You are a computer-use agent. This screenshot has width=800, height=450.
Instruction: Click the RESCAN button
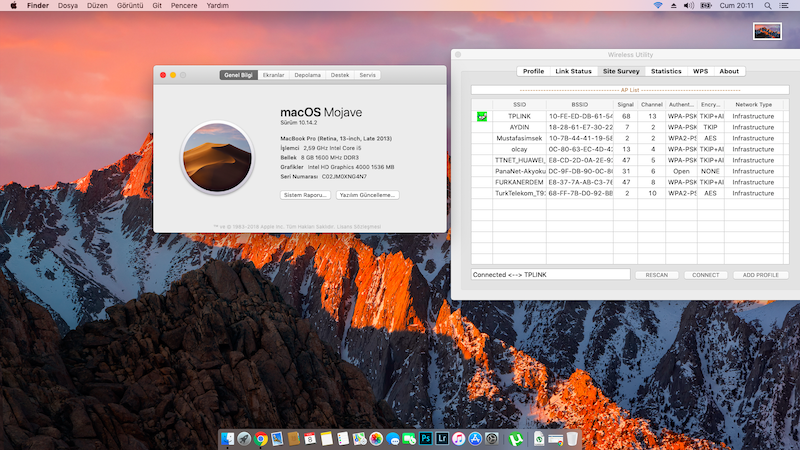[x=657, y=275]
